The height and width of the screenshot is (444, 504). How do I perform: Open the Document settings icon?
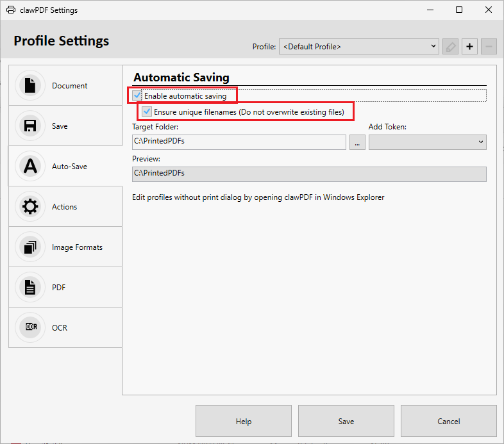pos(30,85)
